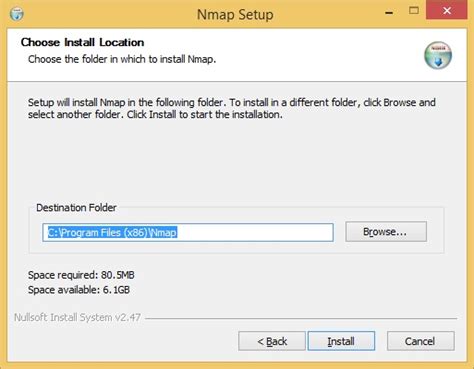Viewport: 474px width, 369px height.
Task: Open the Browse folder dialog
Action: (x=386, y=232)
